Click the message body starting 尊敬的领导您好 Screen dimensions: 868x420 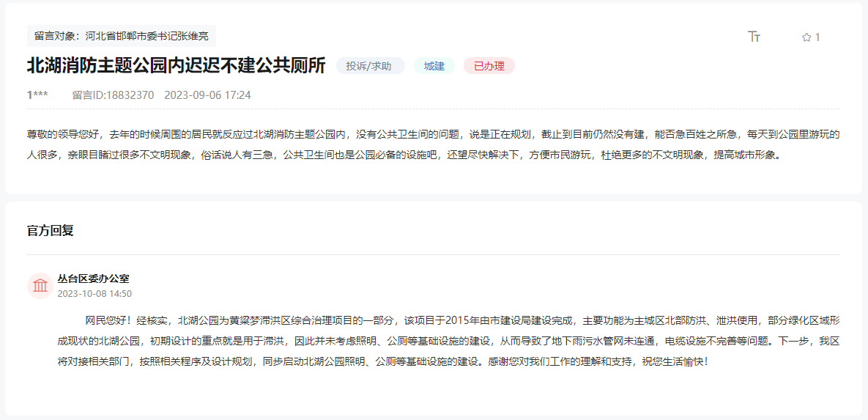tap(434, 144)
